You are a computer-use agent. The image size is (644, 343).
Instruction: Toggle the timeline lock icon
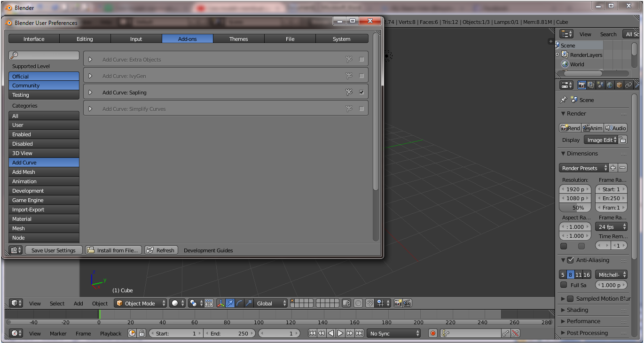141,333
